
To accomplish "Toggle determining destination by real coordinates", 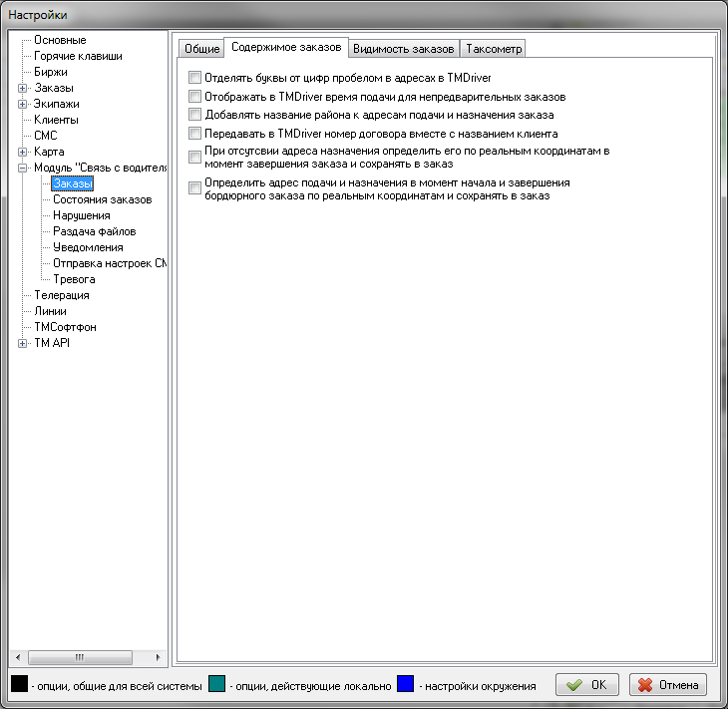I will [194, 157].
